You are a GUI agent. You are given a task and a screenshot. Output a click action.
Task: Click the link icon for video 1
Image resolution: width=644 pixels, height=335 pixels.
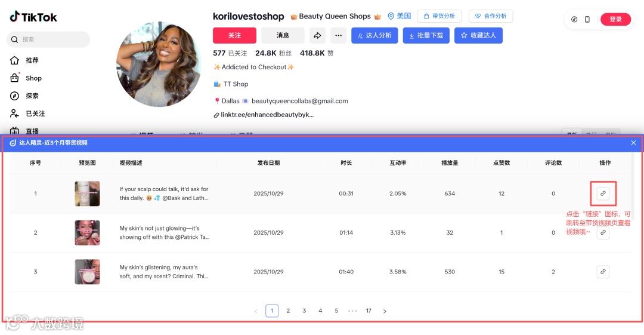pyautogui.click(x=603, y=193)
